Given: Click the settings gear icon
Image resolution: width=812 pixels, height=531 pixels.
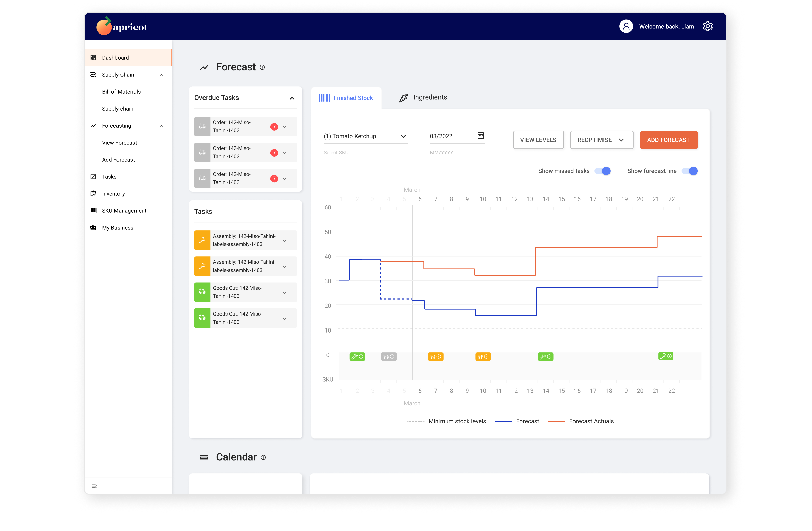Looking at the screenshot, I should (708, 26).
